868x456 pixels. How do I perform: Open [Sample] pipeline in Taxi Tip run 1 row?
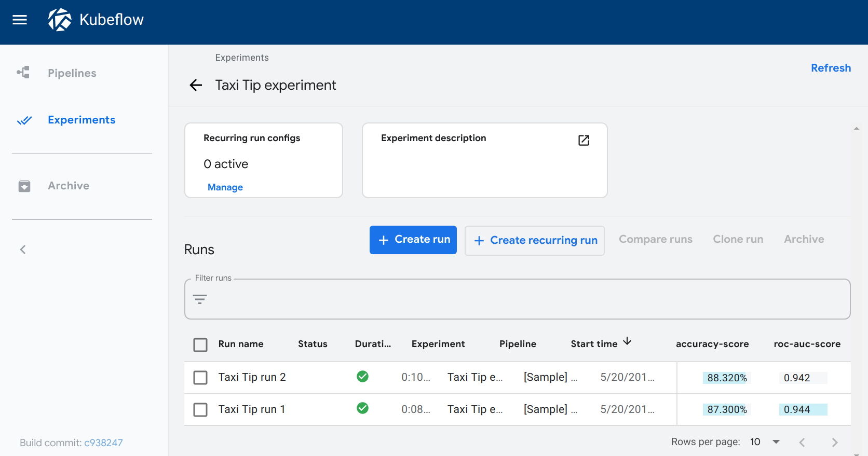550,409
